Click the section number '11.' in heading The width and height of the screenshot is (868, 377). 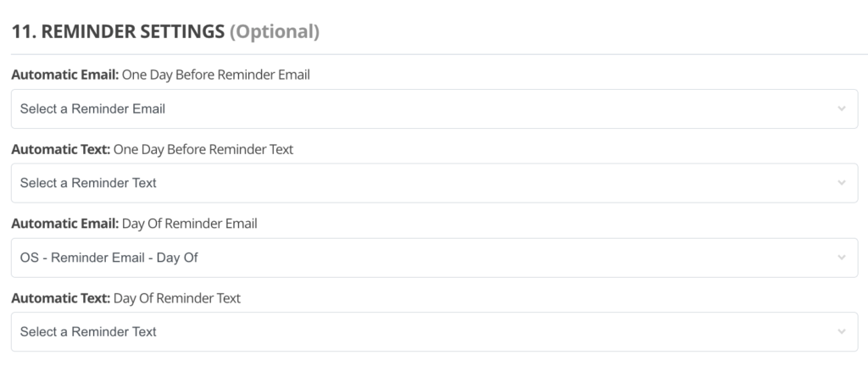pos(24,32)
